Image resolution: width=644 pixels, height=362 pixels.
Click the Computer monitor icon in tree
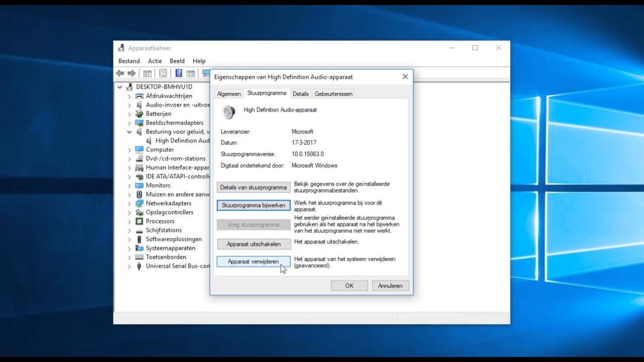pos(139,150)
